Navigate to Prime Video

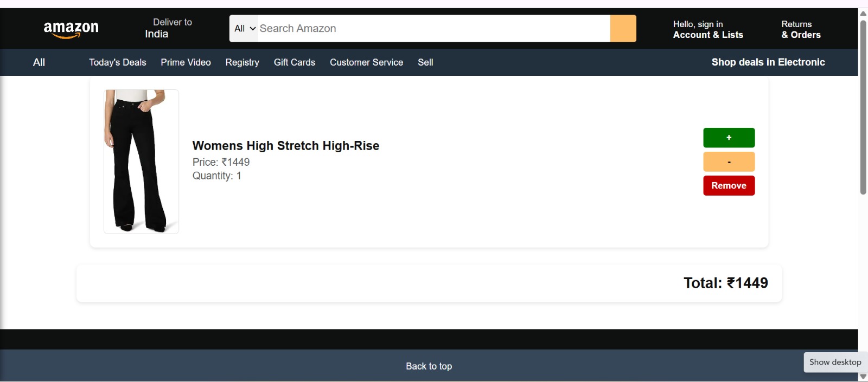coord(186,62)
